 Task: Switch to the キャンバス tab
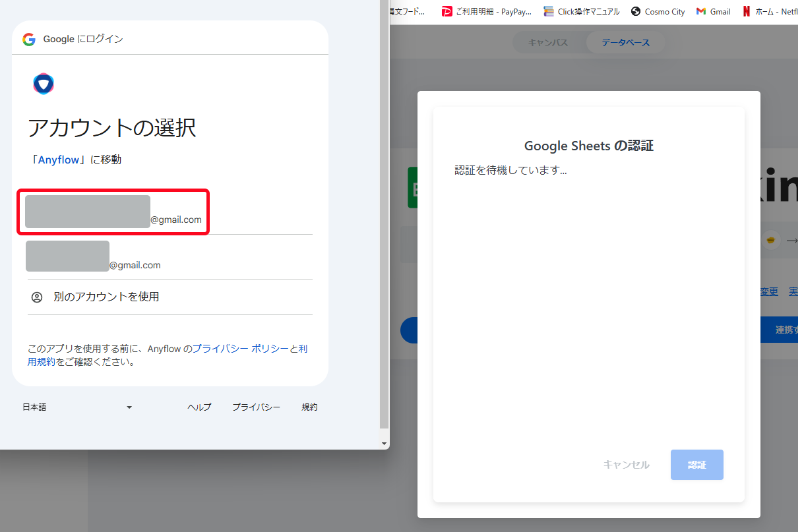click(x=548, y=43)
